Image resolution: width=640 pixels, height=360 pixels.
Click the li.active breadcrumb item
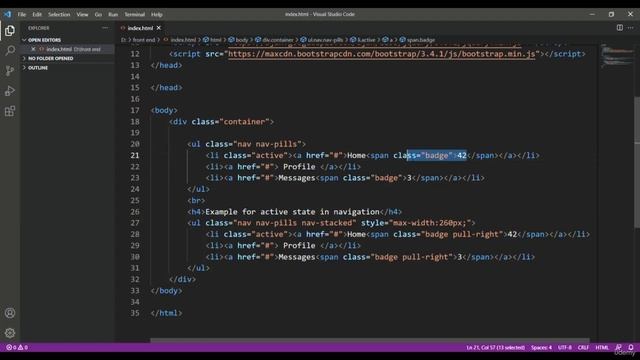coord(362,40)
